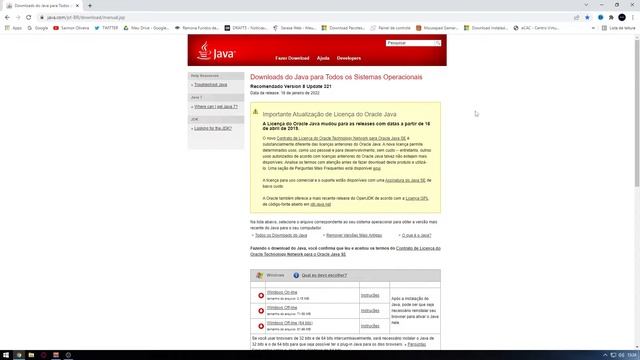Screen dimensions: 640x360
Task: Reload the page with the refresh icon
Action: (29, 18)
